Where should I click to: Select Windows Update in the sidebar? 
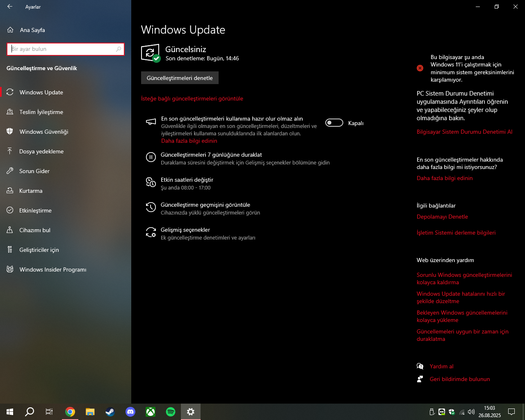[41, 92]
